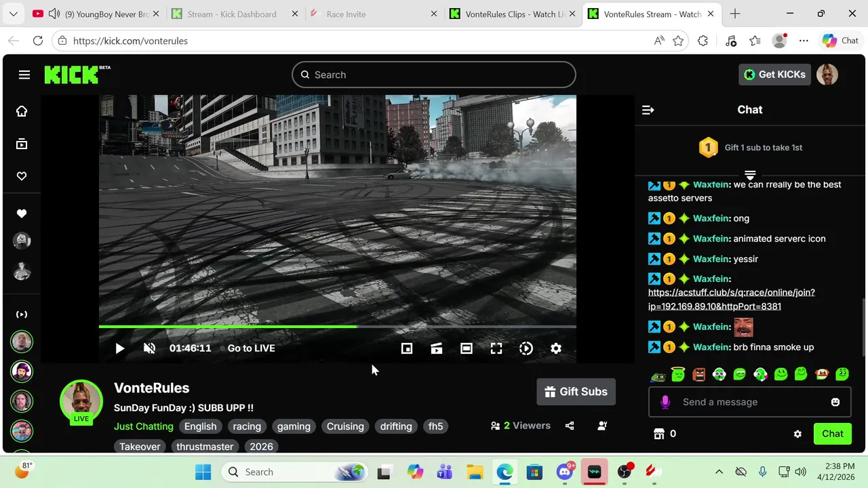Open VonteRules channel avatar with LIVE badge

(x=81, y=402)
